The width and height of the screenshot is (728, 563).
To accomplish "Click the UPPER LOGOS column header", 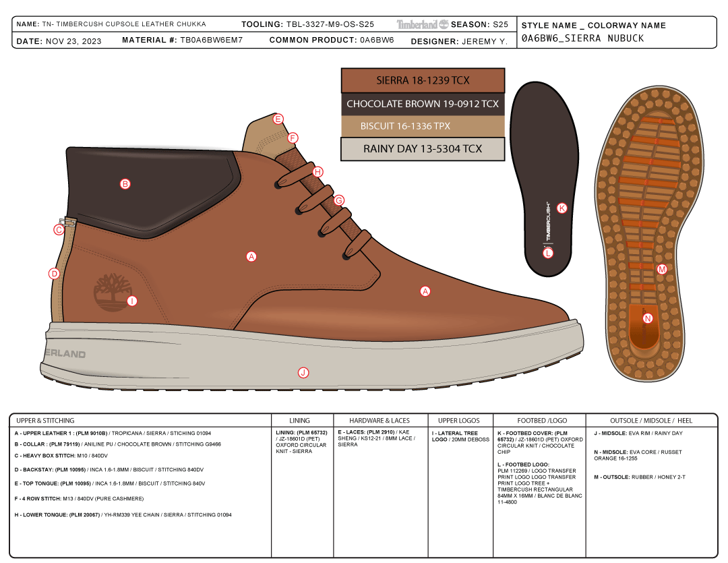I will 459,420.
